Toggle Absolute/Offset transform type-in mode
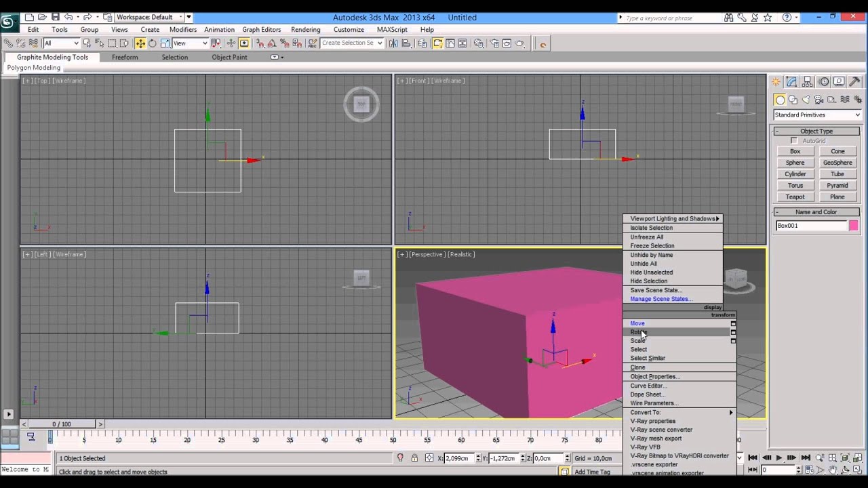 (x=429, y=458)
